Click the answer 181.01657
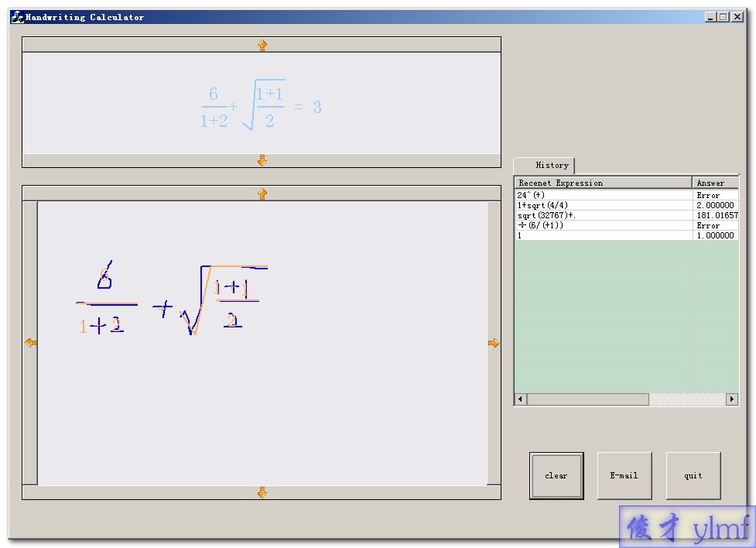This screenshot has height=548, width=756. 717,215
